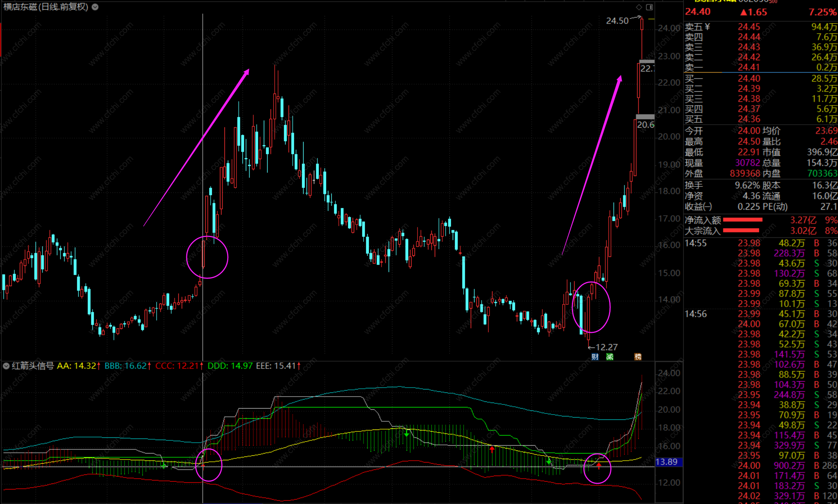Image resolution: width=838 pixels, height=504 pixels.
Task: Click the ¥ icon beside 卖五
Action: (707, 27)
